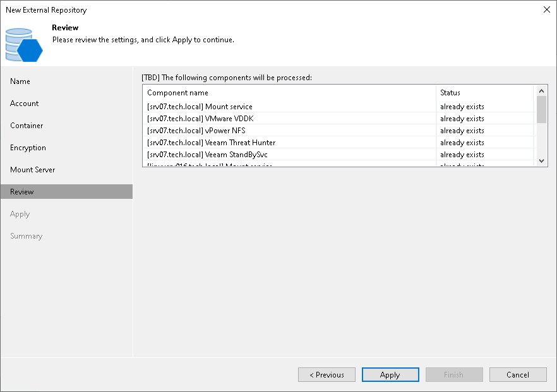Sort by Component name column header
The image size is (557, 392).
tap(289, 93)
